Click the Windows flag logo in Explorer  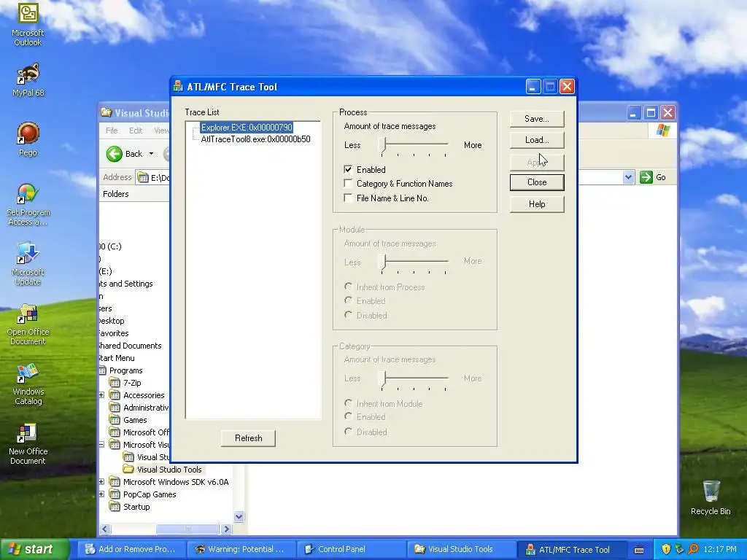[x=662, y=131]
